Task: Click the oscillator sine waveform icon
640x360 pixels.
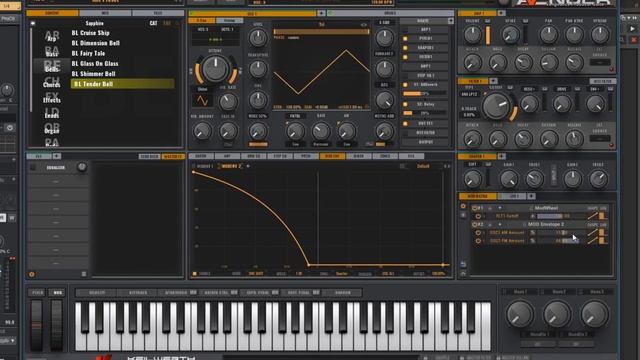Action: pyautogui.click(x=202, y=100)
